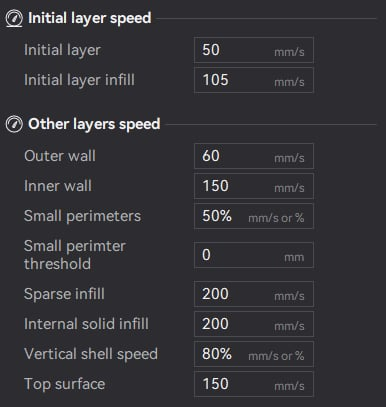Edit Vertical shell speed percentage field

[254, 354]
